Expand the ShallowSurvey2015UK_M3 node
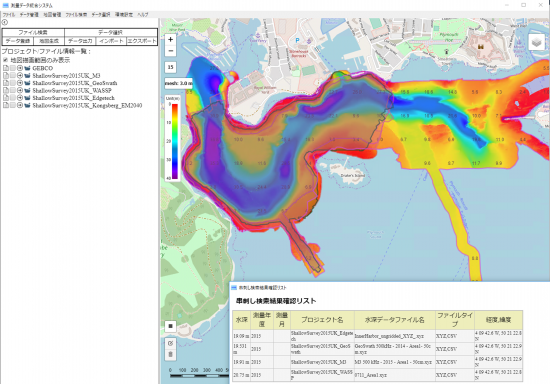The width and height of the screenshot is (550, 384). [20, 75]
